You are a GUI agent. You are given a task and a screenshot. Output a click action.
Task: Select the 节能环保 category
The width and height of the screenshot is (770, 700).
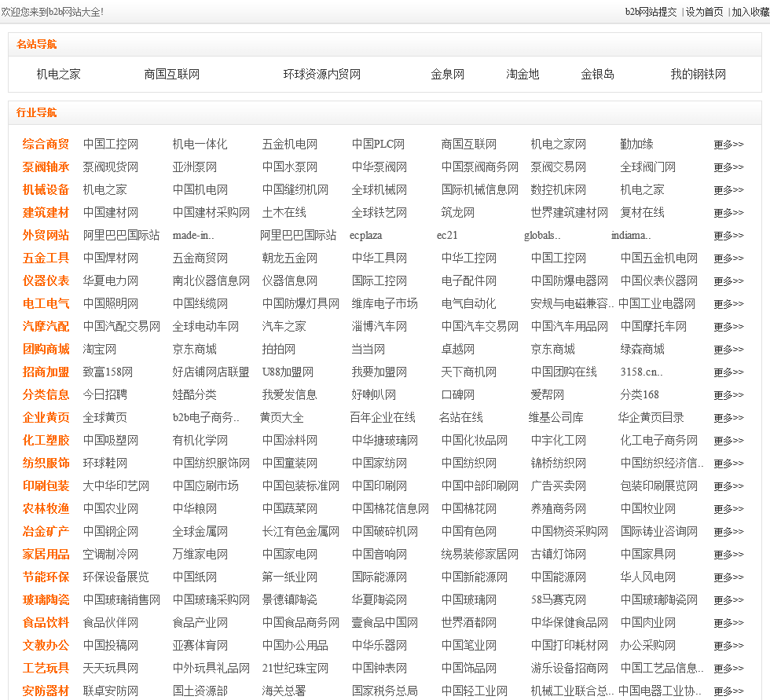pyautogui.click(x=46, y=577)
